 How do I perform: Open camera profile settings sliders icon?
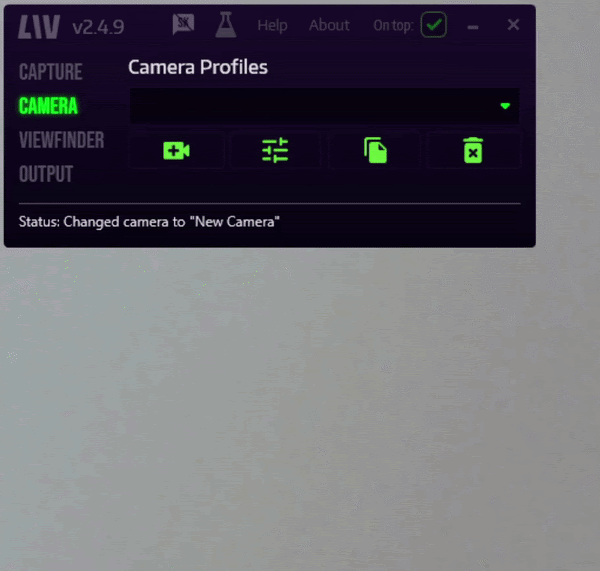(275, 150)
